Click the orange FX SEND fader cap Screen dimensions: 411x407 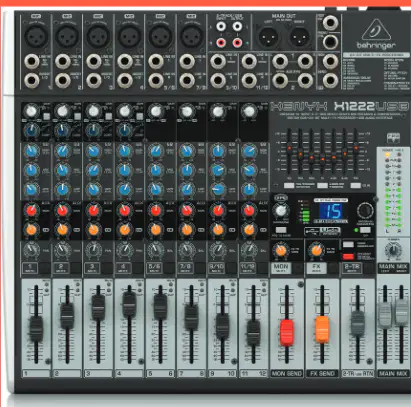click(322, 329)
